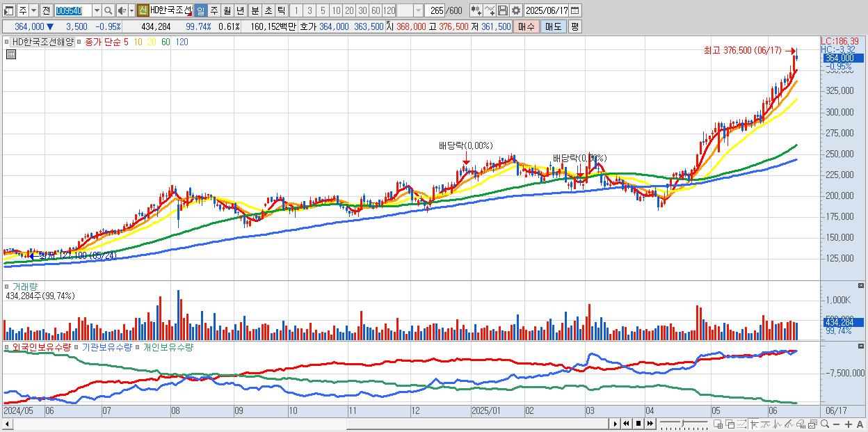This screenshot has width=868, height=432.
Task: Click the play forward playback button
Action: point(616,424)
